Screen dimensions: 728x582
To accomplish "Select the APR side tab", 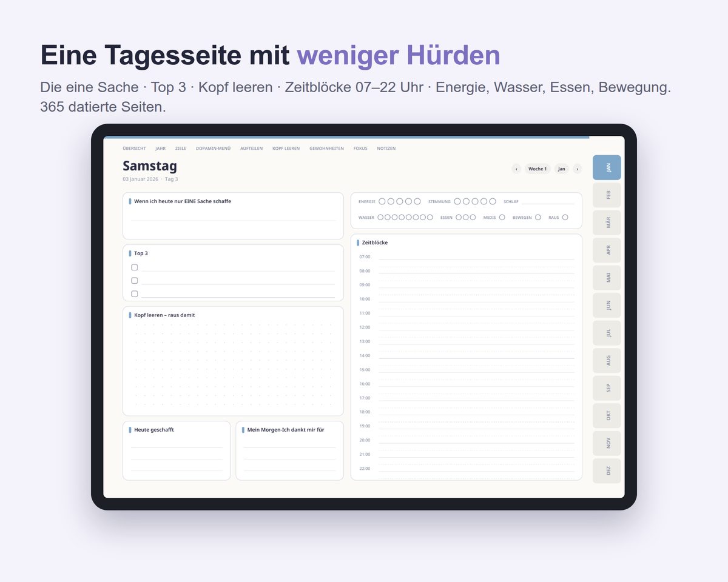I will (607, 250).
